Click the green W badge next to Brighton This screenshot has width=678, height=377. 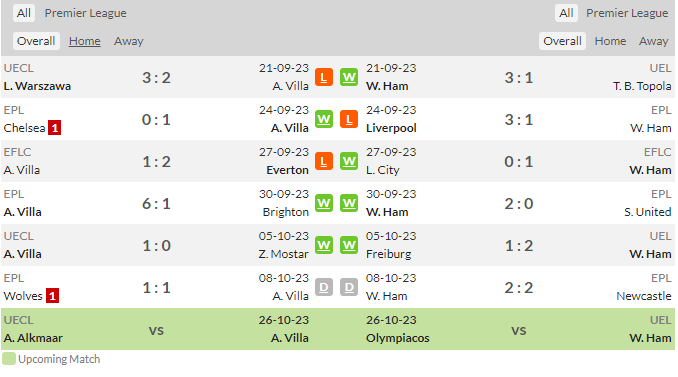click(323, 203)
